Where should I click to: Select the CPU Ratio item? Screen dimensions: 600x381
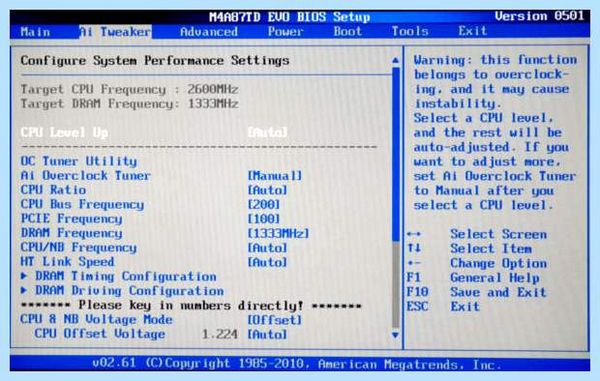click(53, 190)
